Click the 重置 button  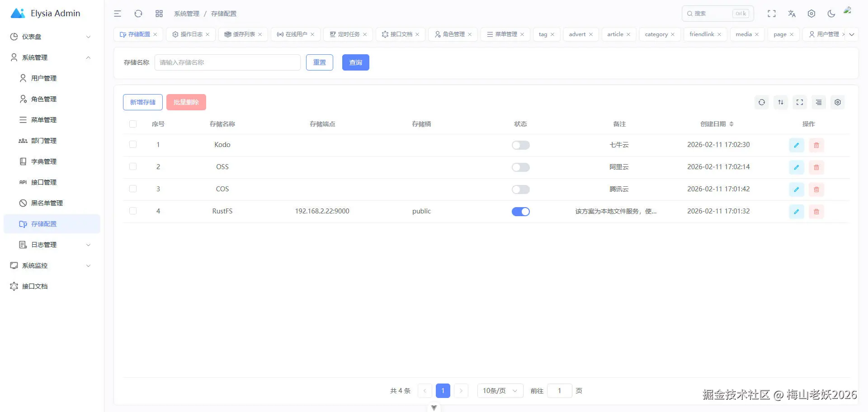click(x=320, y=62)
